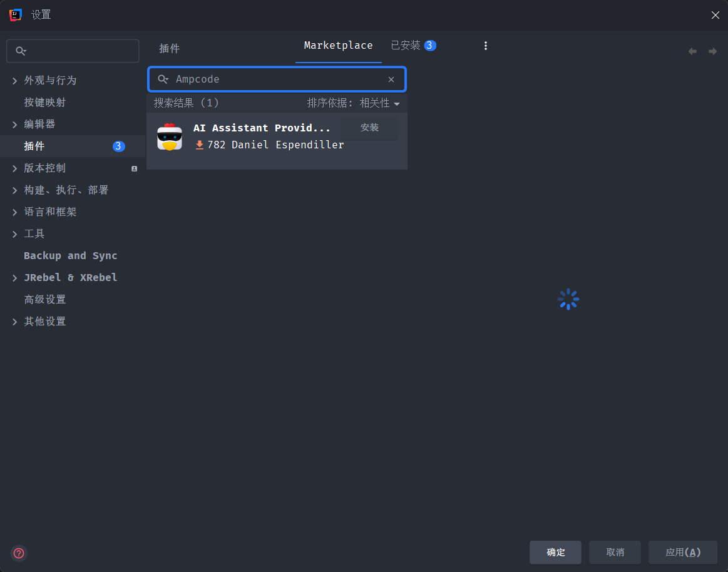
Task: Click the 取消 button
Action: 615,552
